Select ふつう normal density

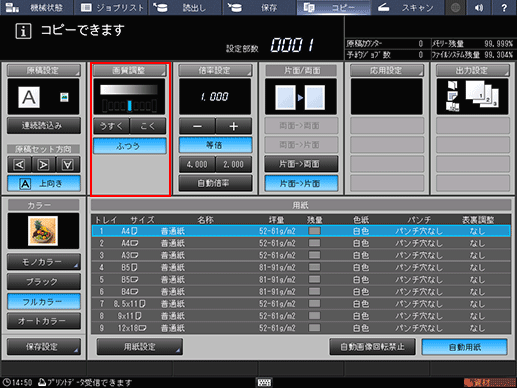point(129,146)
